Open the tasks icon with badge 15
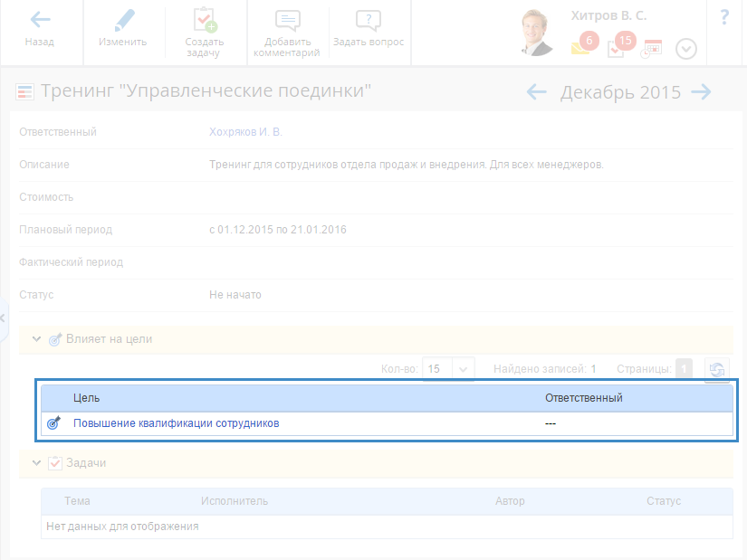 pyautogui.click(x=618, y=47)
